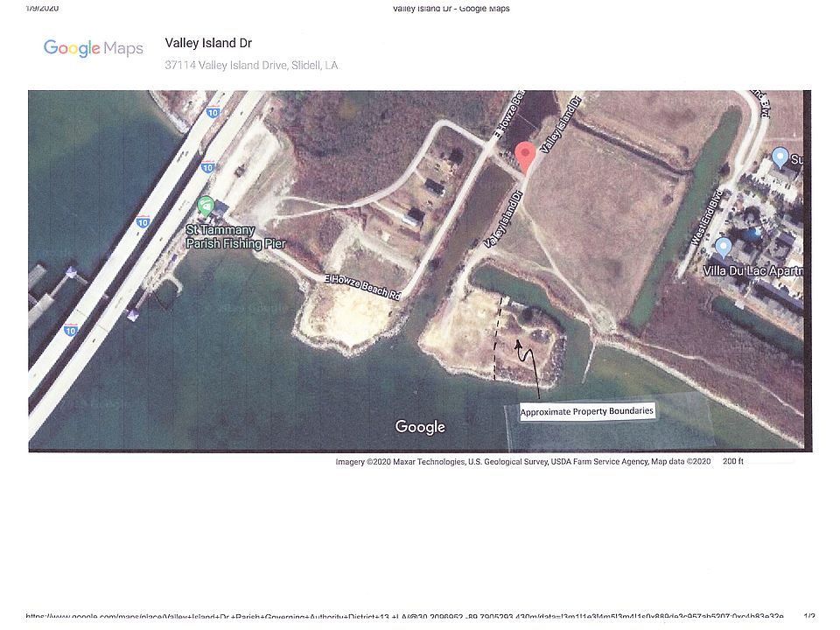This screenshot has width=840, height=630.
Task: Click the Villa Du Lac Apartments label
Action: [x=752, y=270]
